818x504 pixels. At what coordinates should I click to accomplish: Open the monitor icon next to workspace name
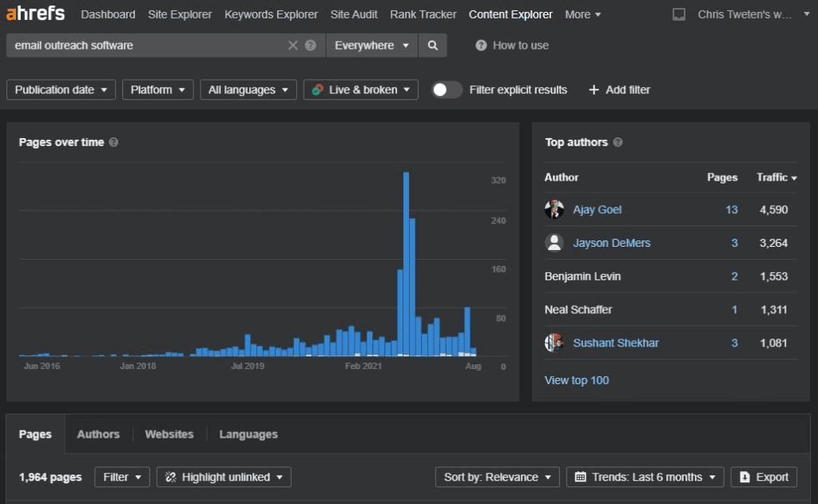click(679, 14)
